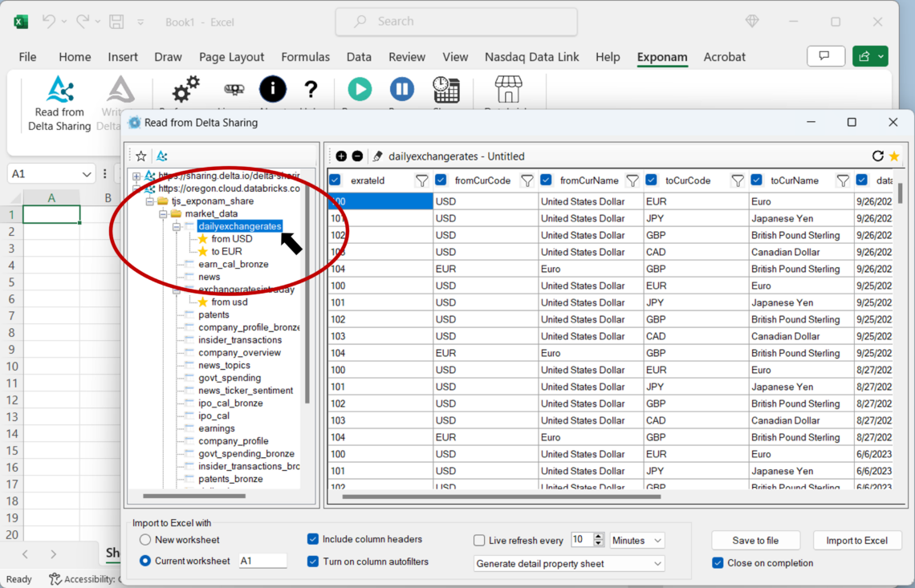
Task: Click the green Play icon in ribbon
Action: (x=359, y=89)
